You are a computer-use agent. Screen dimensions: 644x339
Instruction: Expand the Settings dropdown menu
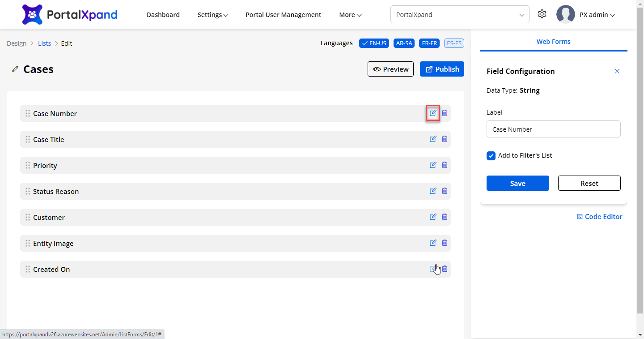click(213, 15)
